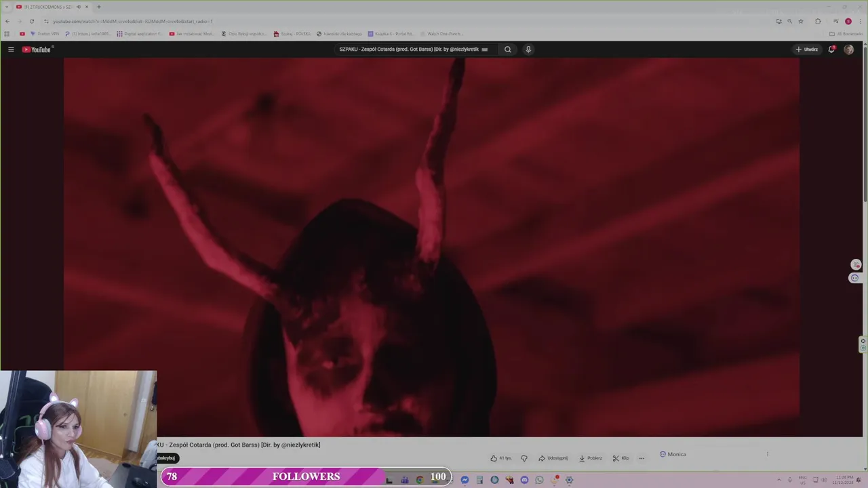Open the browser zoom magnifier icon
Viewport: 868px width, 488px height.
(x=789, y=21)
